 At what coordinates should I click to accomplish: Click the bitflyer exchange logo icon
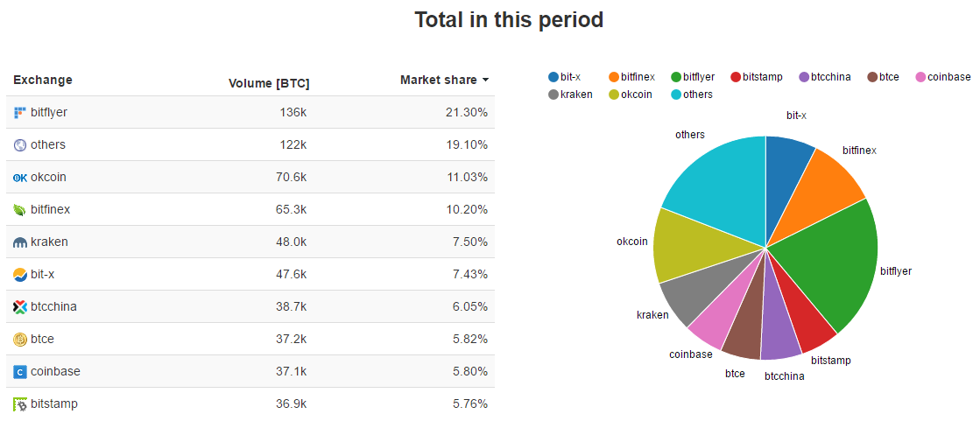20,113
